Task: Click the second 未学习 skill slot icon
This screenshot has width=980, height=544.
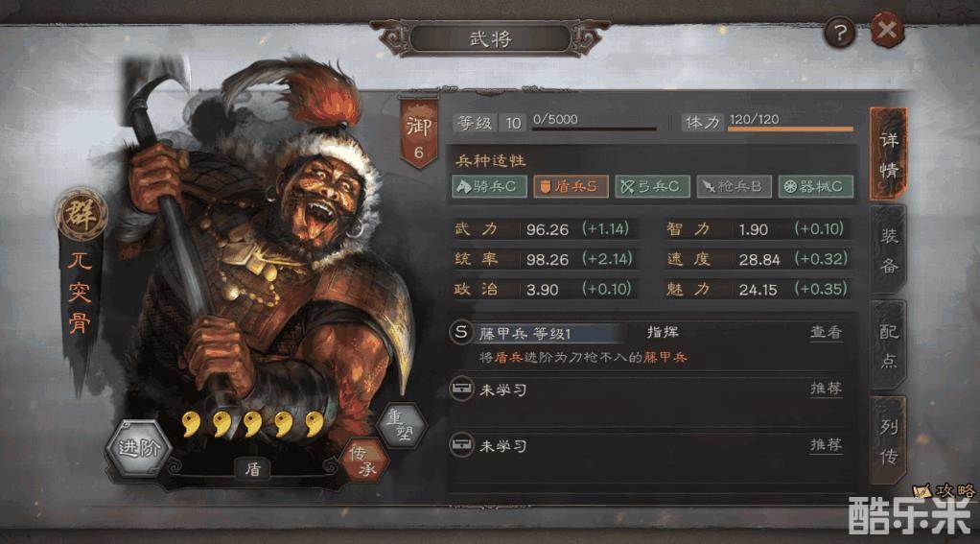Action: point(462,444)
